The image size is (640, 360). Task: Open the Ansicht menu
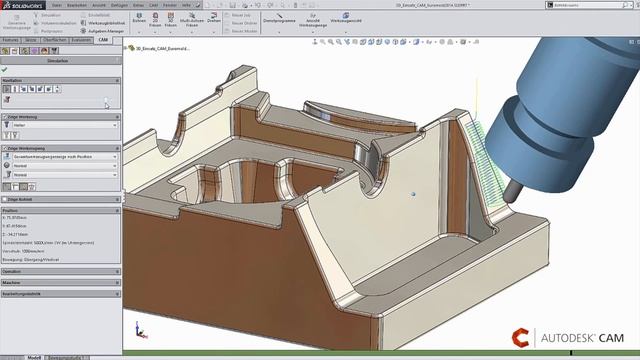pos(99,5)
